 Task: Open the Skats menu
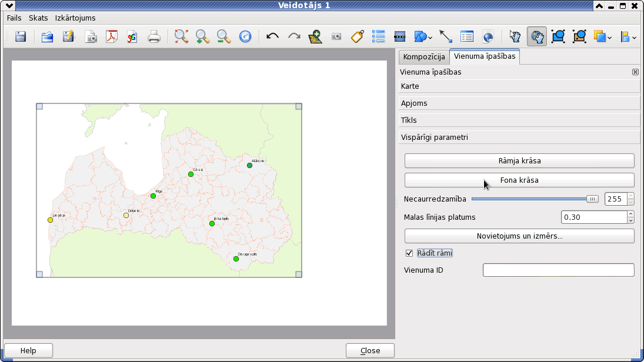(38, 18)
